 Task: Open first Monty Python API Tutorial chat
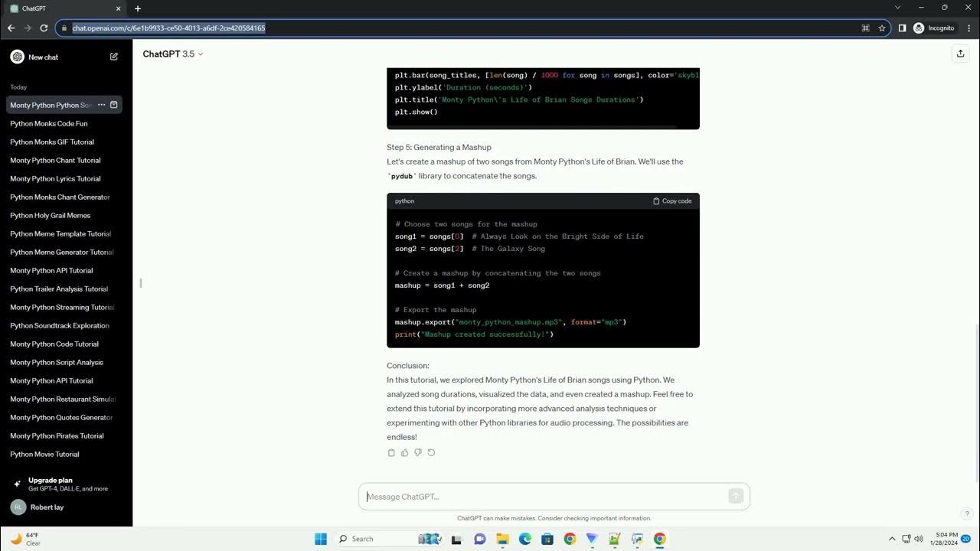[64, 270]
